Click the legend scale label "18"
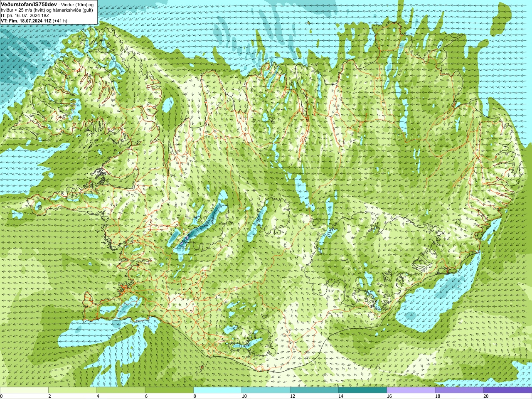Viewport: 532px width, 399px height. 438,396
